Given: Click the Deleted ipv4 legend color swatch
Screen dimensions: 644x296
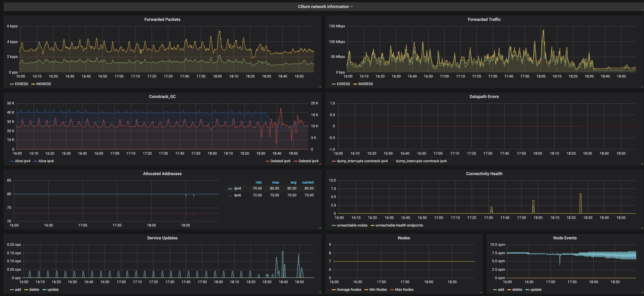Looking at the screenshot, I should [x=295, y=161].
